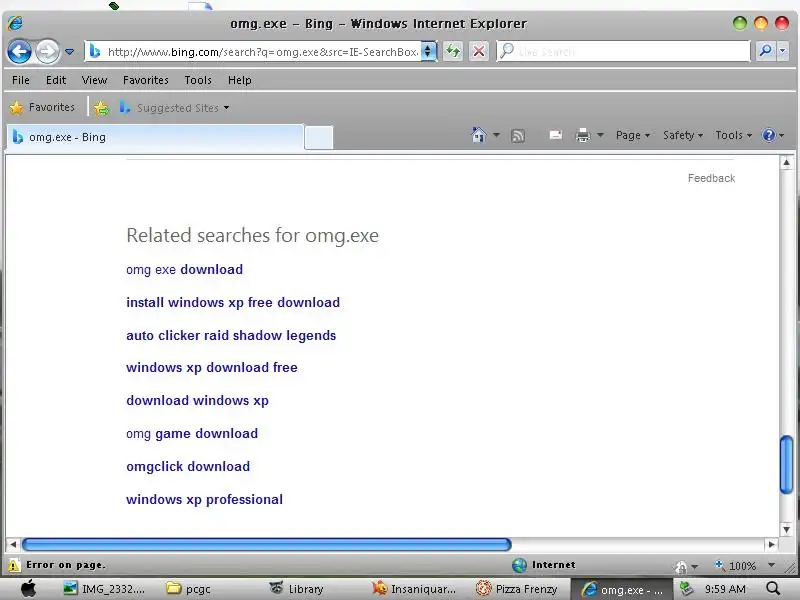Image resolution: width=800 pixels, height=600 pixels.
Task: Click the status bar security lock icon
Action: 681,566
